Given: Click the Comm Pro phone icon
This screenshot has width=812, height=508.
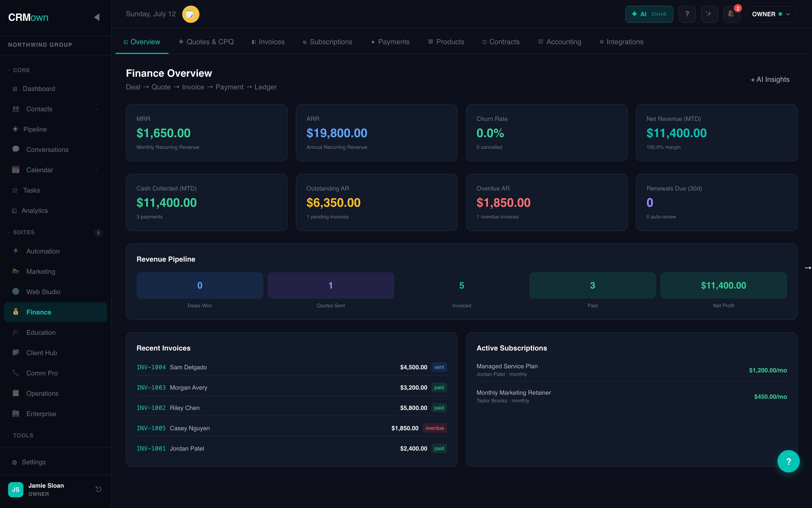Looking at the screenshot, I should 16,373.
